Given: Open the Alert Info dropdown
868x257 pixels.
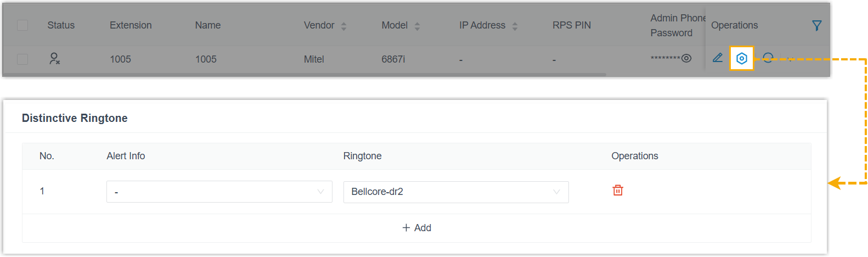Looking at the screenshot, I should tap(219, 192).
